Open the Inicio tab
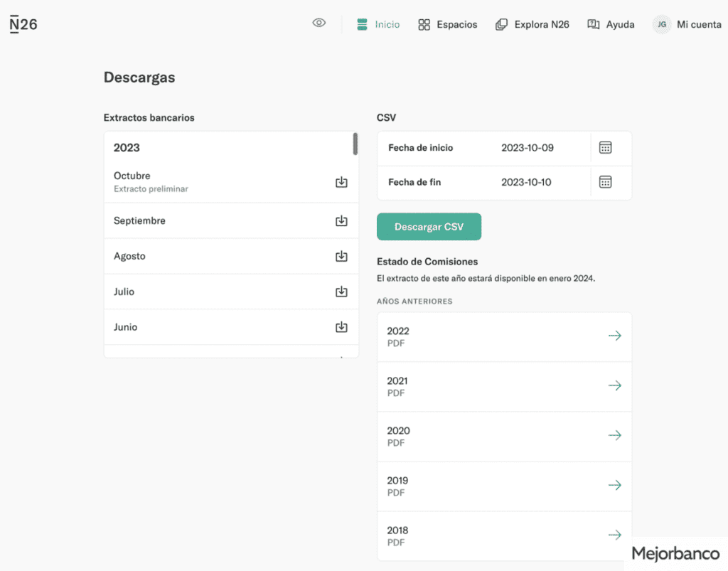The width and height of the screenshot is (728, 571). (x=378, y=24)
